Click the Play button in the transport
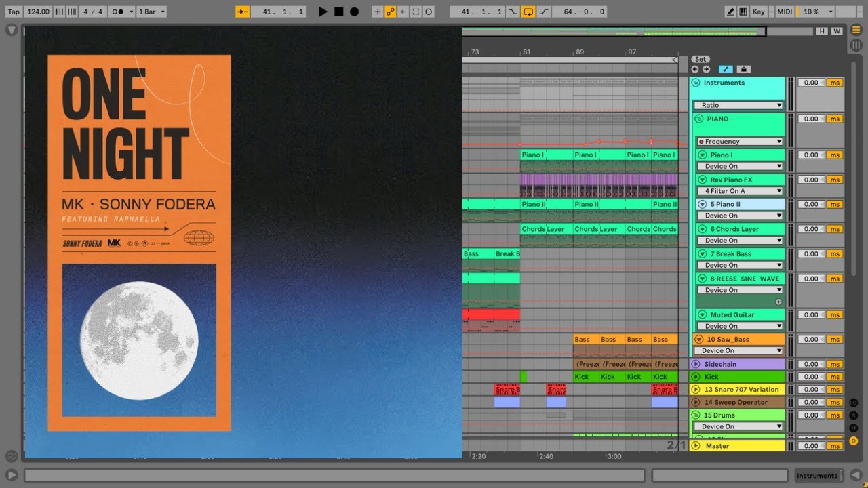868x488 pixels. [x=323, y=12]
